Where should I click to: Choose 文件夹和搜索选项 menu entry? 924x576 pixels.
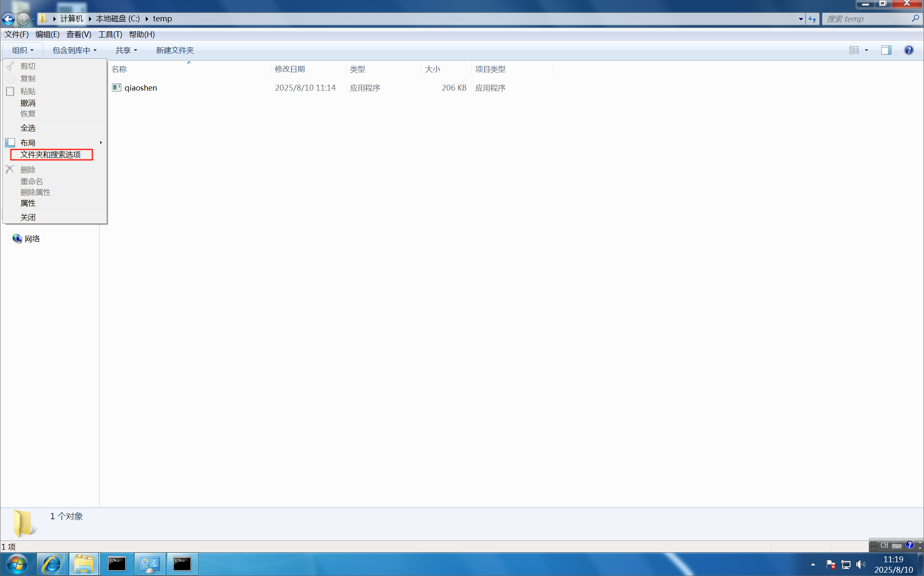pyautogui.click(x=51, y=155)
